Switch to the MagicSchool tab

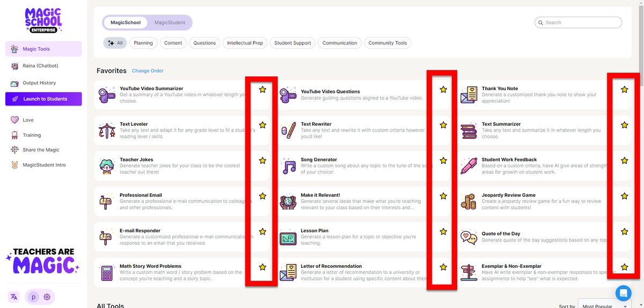coord(126,23)
